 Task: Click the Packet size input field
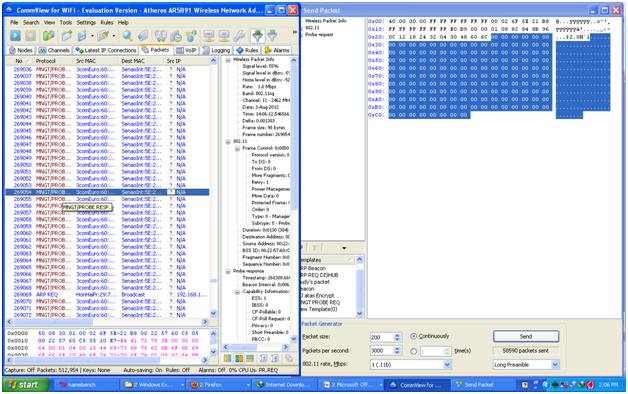382,337
